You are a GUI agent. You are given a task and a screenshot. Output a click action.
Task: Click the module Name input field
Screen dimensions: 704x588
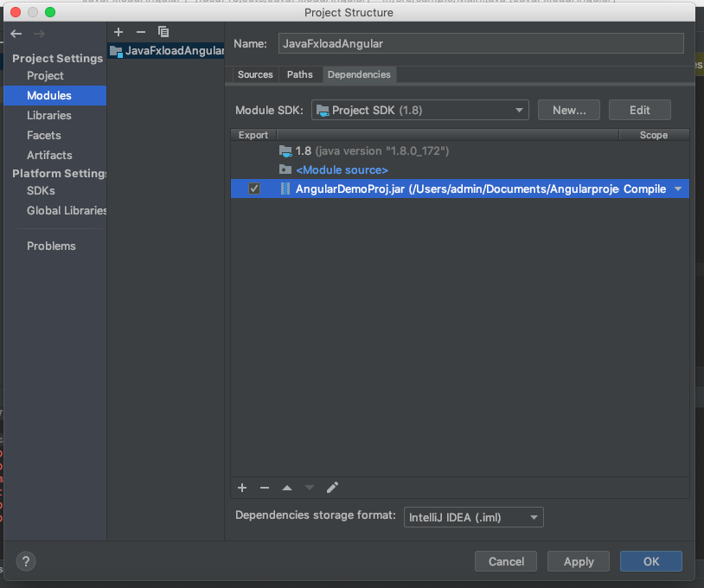(481, 43)
